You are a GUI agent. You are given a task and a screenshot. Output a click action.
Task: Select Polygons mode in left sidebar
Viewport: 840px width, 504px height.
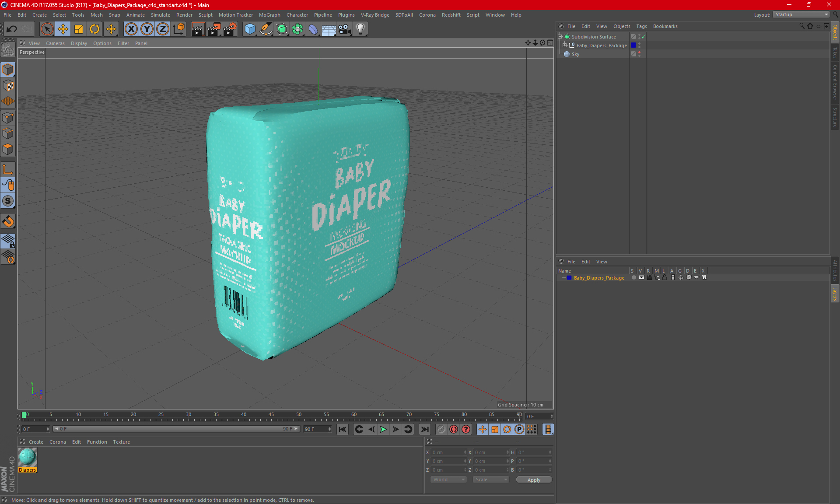(x=8, y=149)
